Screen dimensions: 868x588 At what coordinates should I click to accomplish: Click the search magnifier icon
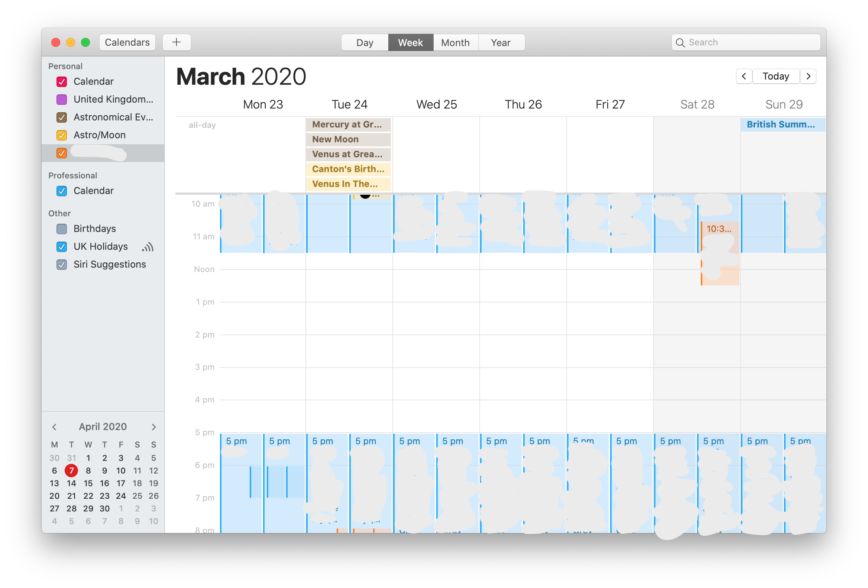pyautogui.click(x=680, y=43)
